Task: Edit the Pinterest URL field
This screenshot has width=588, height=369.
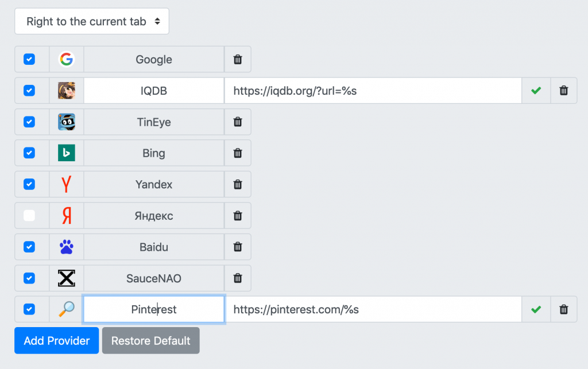Action: (x=373, y=309)
